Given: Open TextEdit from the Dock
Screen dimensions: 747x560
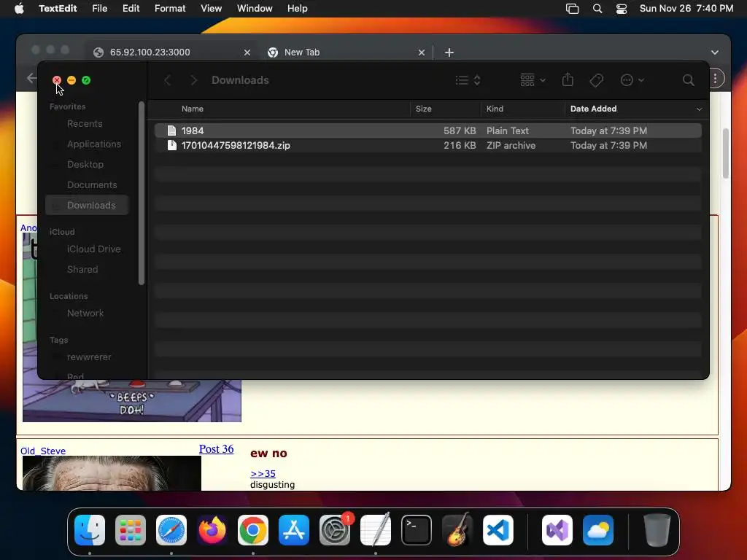Looking at the screenshot, I should click(376, 530).
